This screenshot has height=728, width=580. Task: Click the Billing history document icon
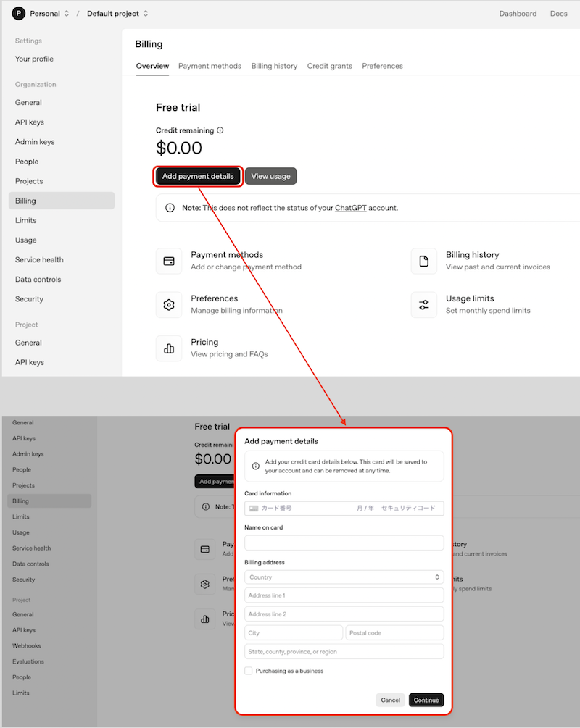click(x=424, y=261)
